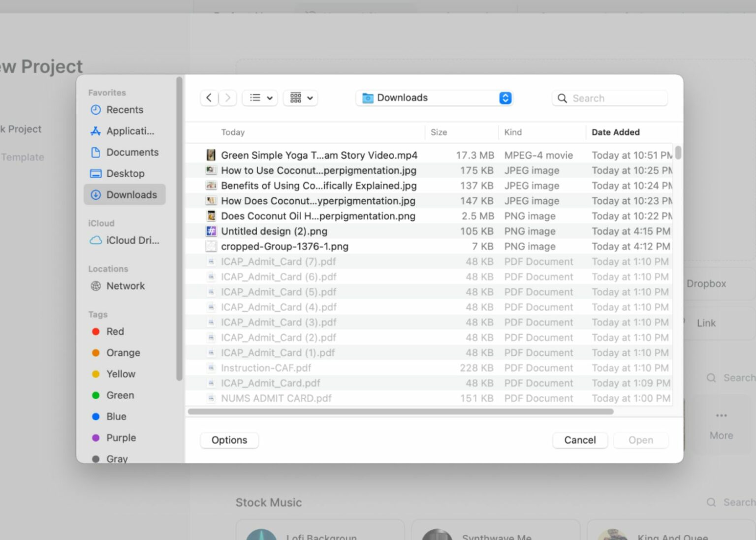Select Benefits of Using Co...ifically Explained.jpg
Viewport: 756px width, 540px height.
[x=429, y=186]
